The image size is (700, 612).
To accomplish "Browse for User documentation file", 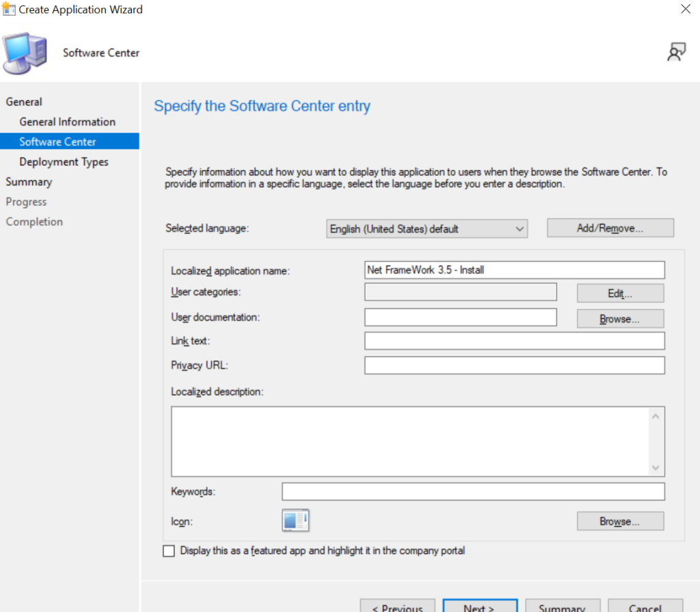I will [620, 319].
